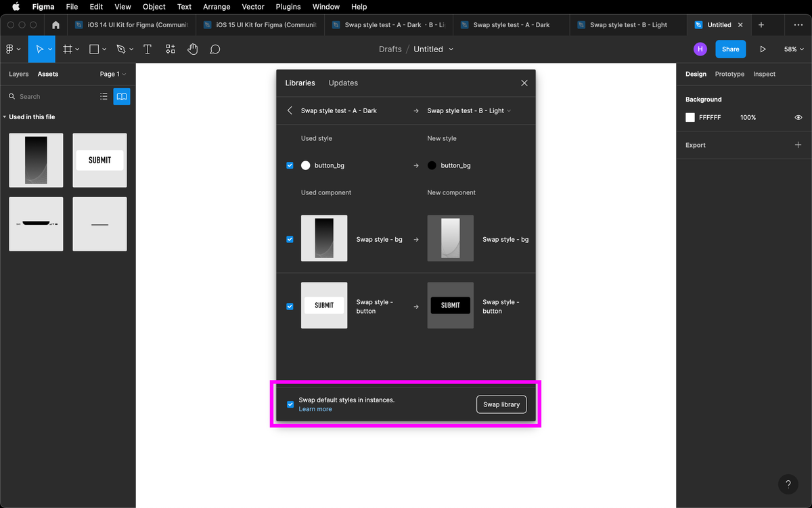
Task: Go to Figma home tab icon
Action: (x=55, y=25)
